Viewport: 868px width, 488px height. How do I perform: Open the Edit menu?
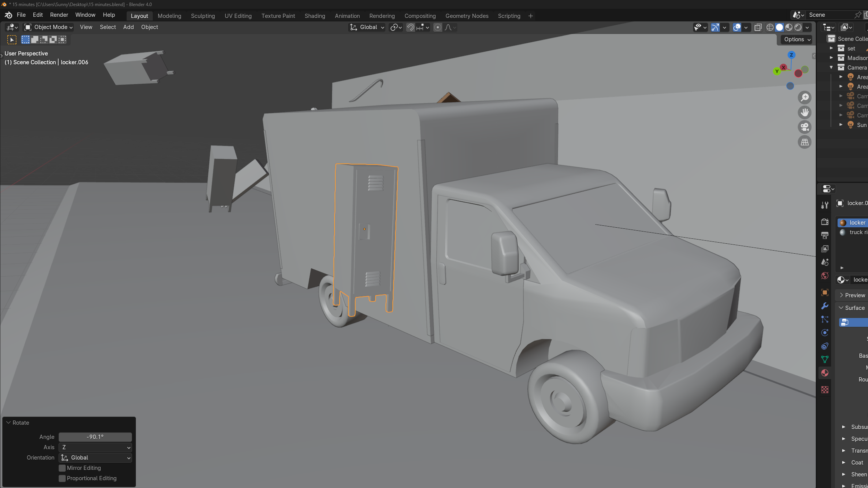coord(37,15)
